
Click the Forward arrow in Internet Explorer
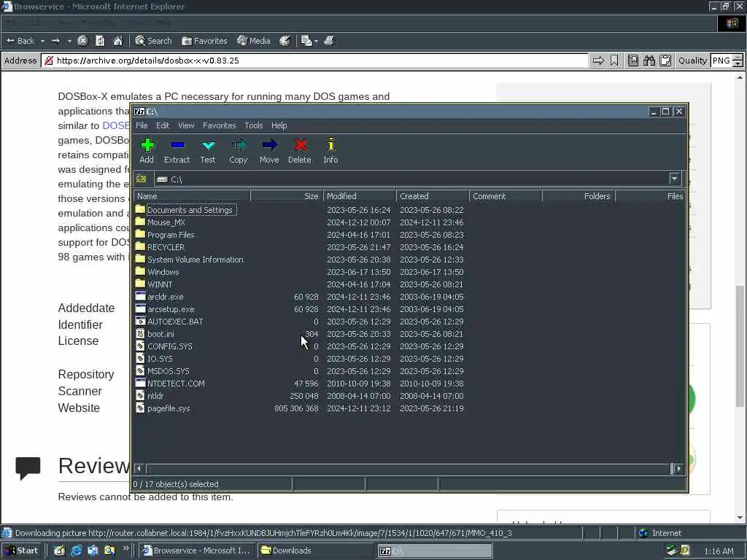click(x=55, y=41)
